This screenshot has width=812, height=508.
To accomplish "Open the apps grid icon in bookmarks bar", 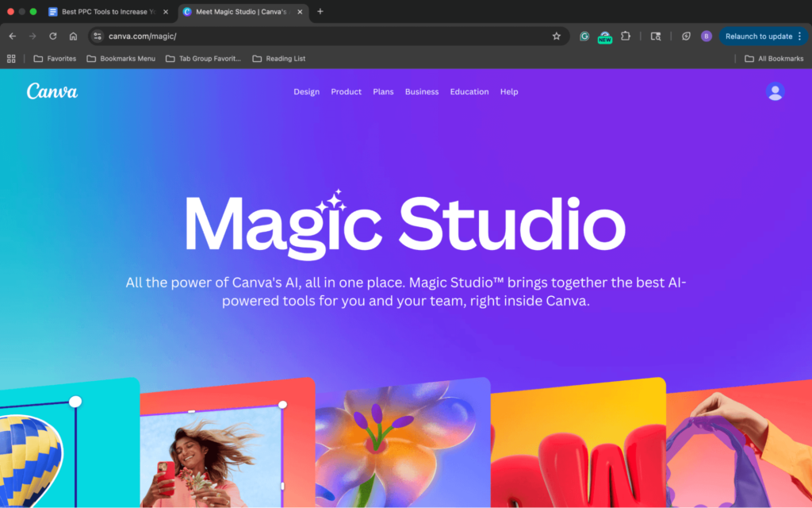I will point(11,59).
